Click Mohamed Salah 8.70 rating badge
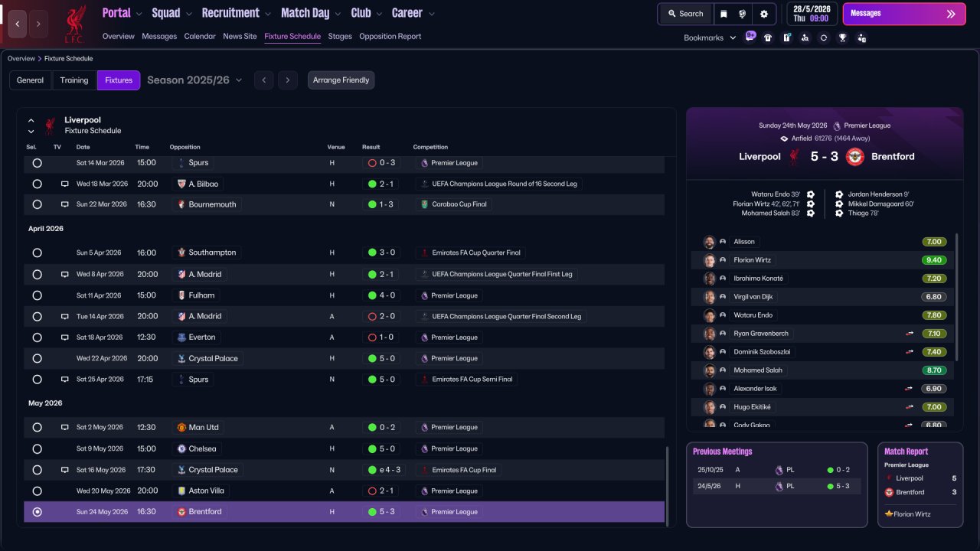The width and height of the screenshot is (980, 551). pos(934,370)
